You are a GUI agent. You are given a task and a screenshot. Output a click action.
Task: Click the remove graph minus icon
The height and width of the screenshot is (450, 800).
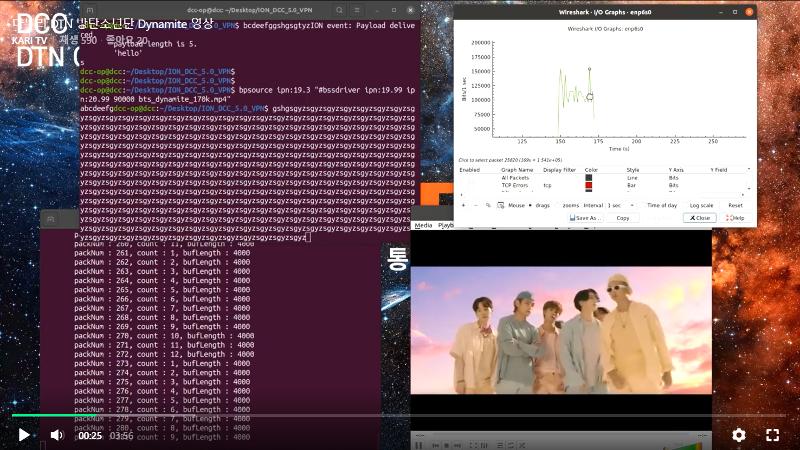475,205
